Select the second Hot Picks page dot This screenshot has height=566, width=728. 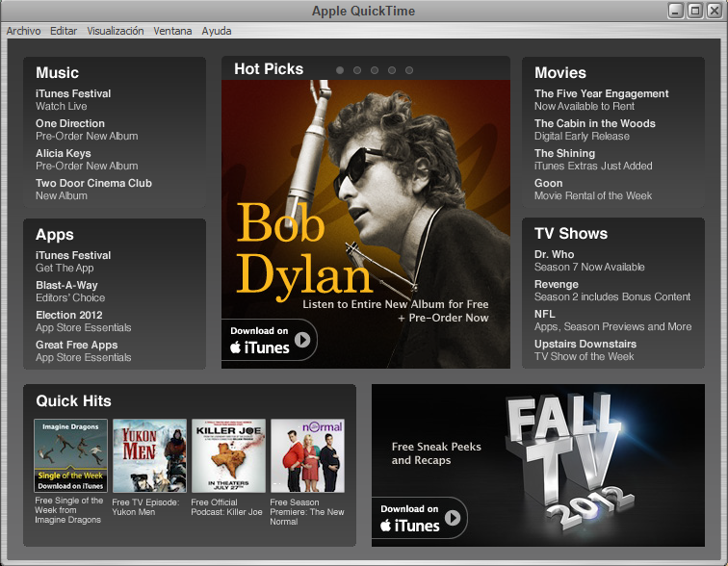click(x=357, y=70)
